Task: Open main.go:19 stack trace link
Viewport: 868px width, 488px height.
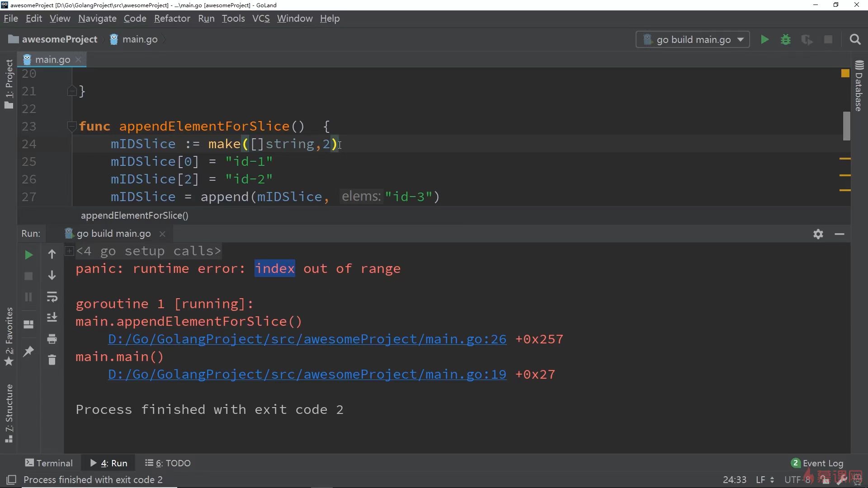Action: point(307,375)
